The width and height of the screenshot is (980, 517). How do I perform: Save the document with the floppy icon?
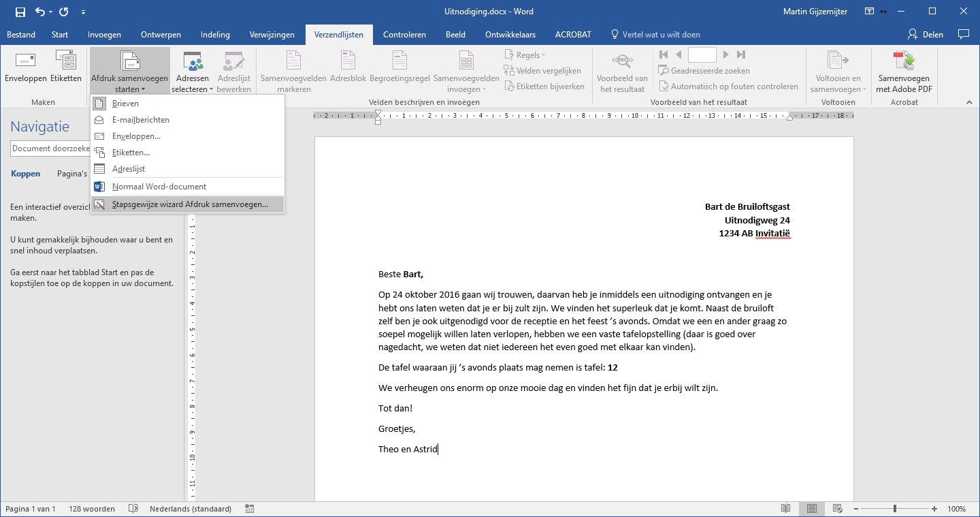tap(20, 12)
